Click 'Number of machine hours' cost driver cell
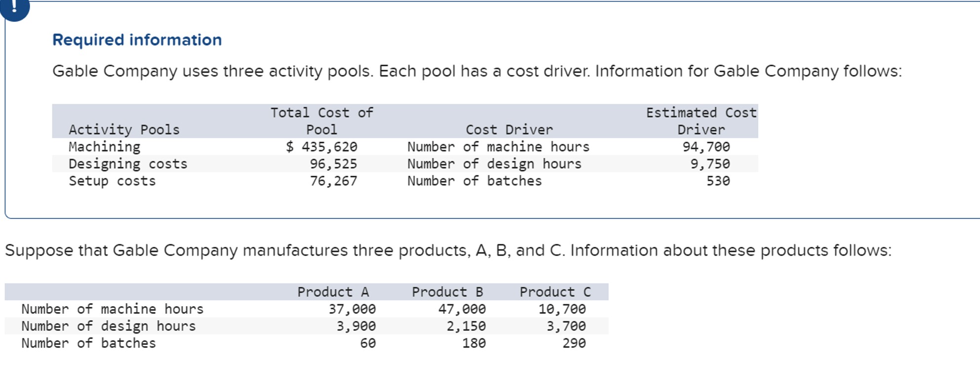980x366 pixels. 498,147
